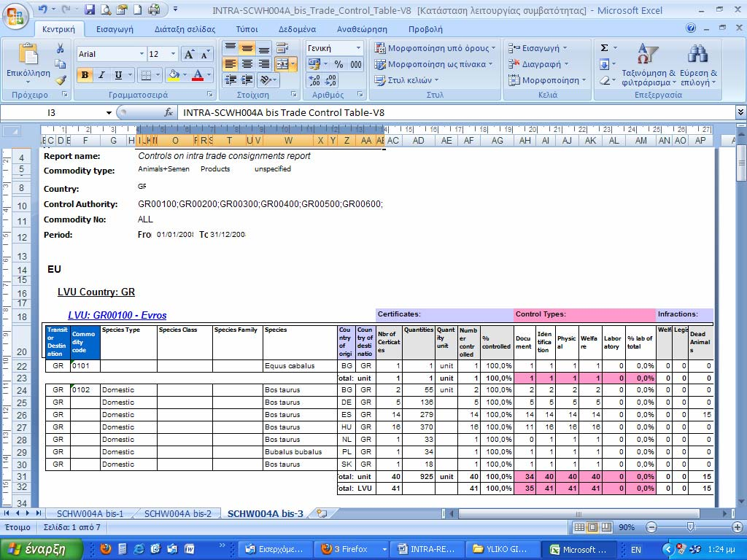Click the έναρξη Start button
The width and height of the screenshot is (747, 560).
(42, 549)
